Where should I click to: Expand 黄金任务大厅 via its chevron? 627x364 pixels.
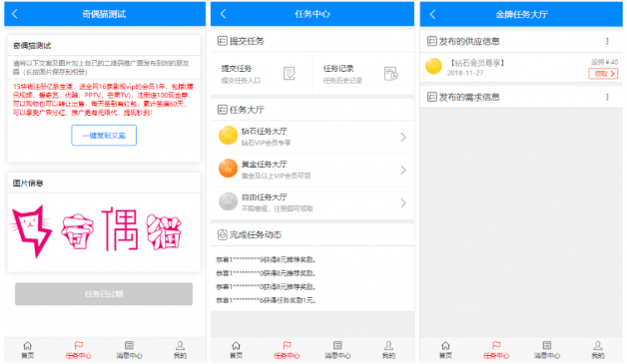[403, 171]
